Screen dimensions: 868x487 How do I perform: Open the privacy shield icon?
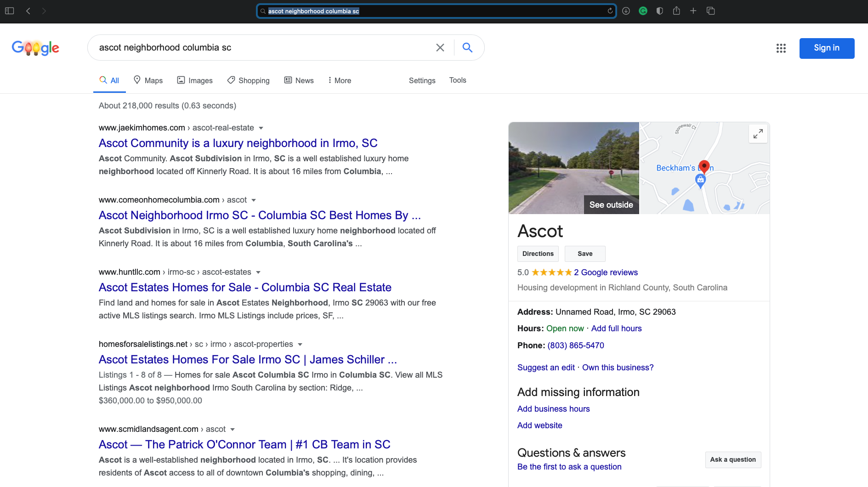point(659,11)
